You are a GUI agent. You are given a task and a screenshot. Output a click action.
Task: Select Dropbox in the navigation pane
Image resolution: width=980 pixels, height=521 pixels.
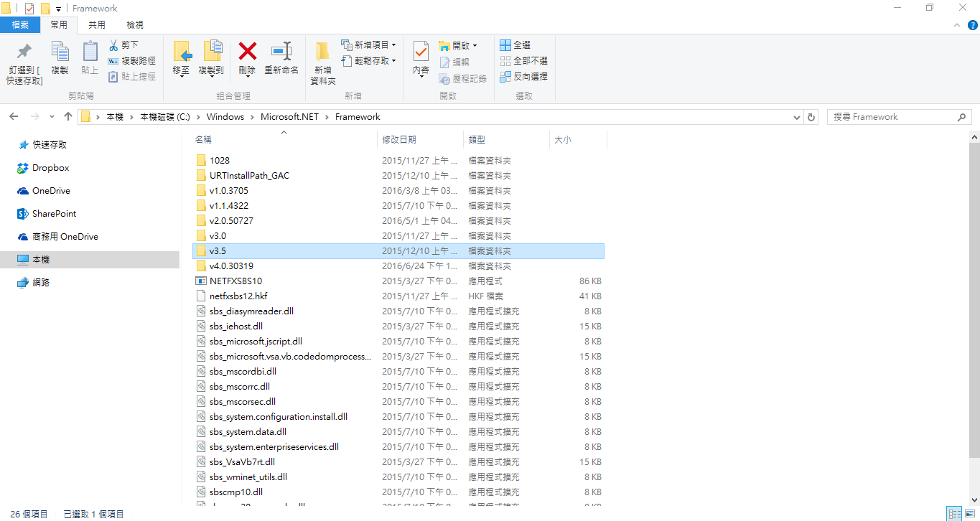(x=50, y=168)
